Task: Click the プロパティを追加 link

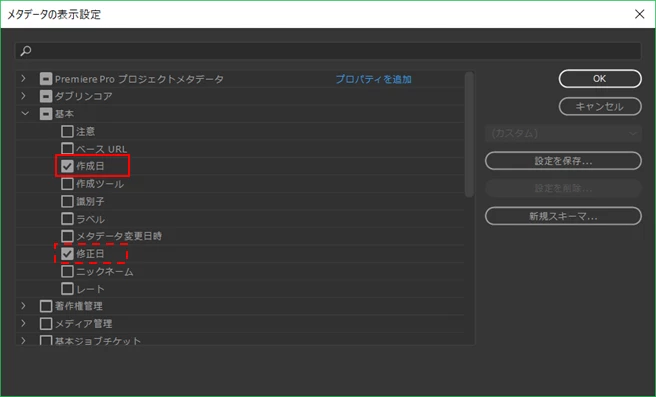Action: click(374, 79)
